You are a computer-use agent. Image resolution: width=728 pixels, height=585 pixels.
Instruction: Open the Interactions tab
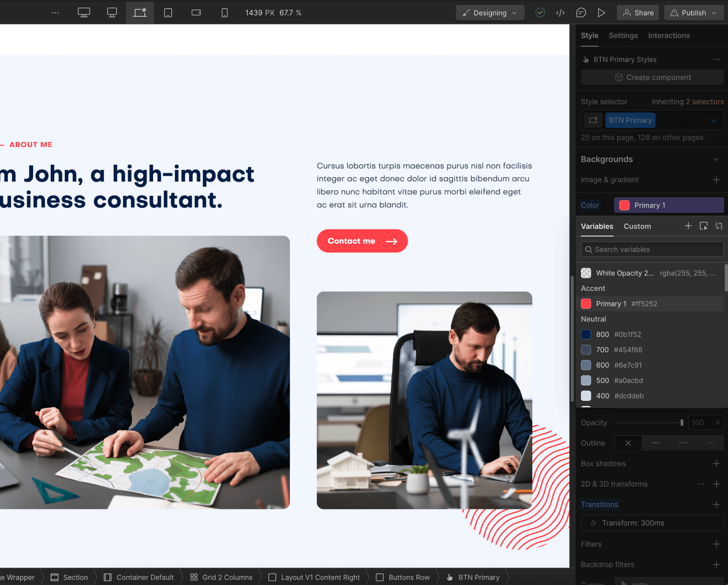pos(669,35)
